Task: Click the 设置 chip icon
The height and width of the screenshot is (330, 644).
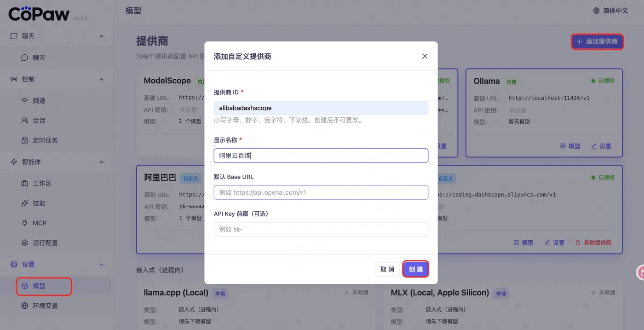Action: tap(14, 265)
